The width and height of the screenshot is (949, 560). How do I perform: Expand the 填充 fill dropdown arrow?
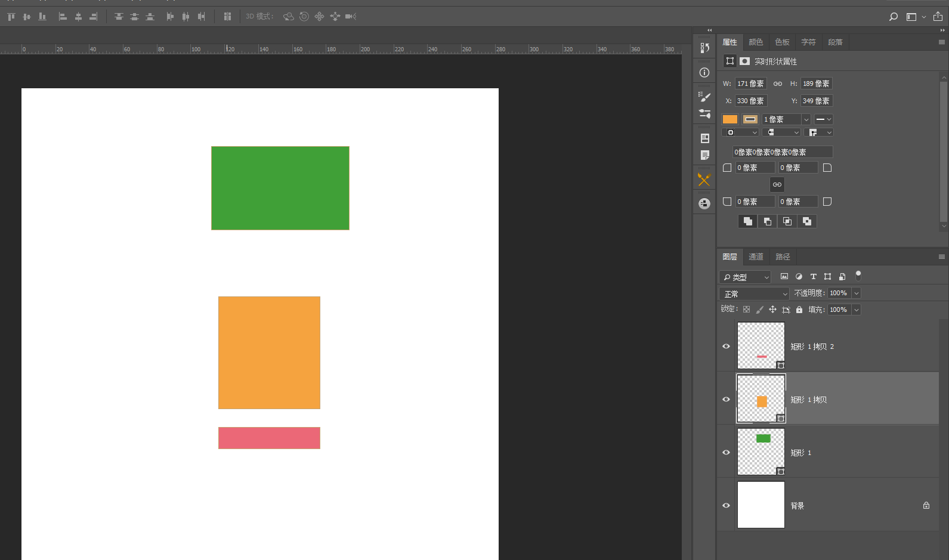[x=857, y=310]
